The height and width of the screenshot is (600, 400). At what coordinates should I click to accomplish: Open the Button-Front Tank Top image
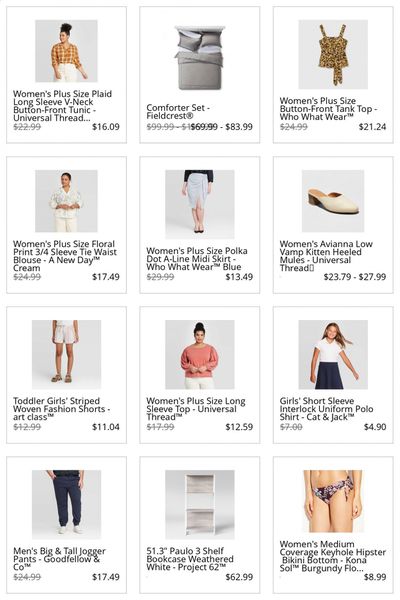333,54
